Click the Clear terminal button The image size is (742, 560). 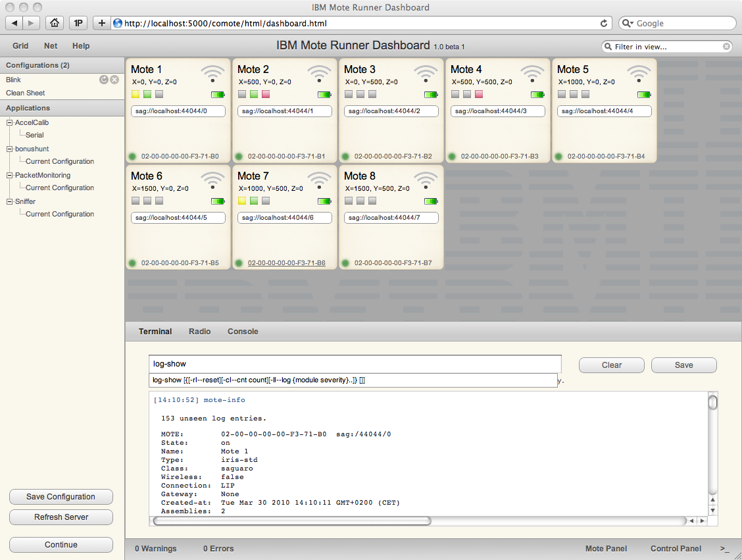pos(611,365)
